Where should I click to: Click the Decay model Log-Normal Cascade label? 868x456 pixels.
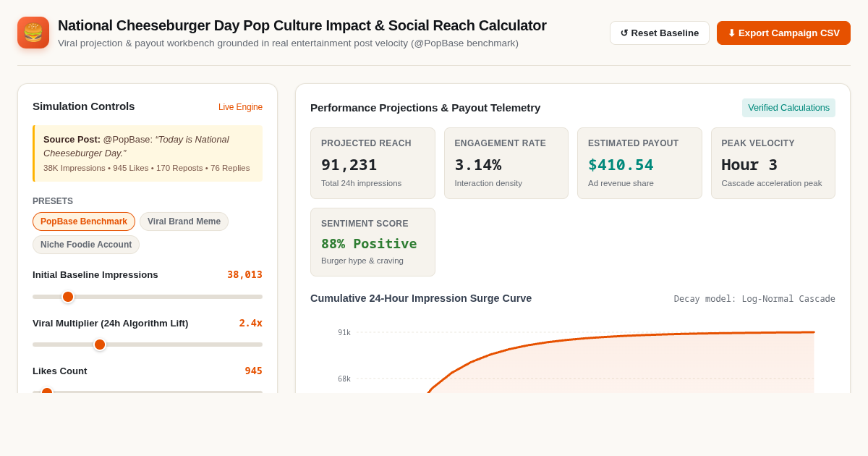(x=754, y=299)
